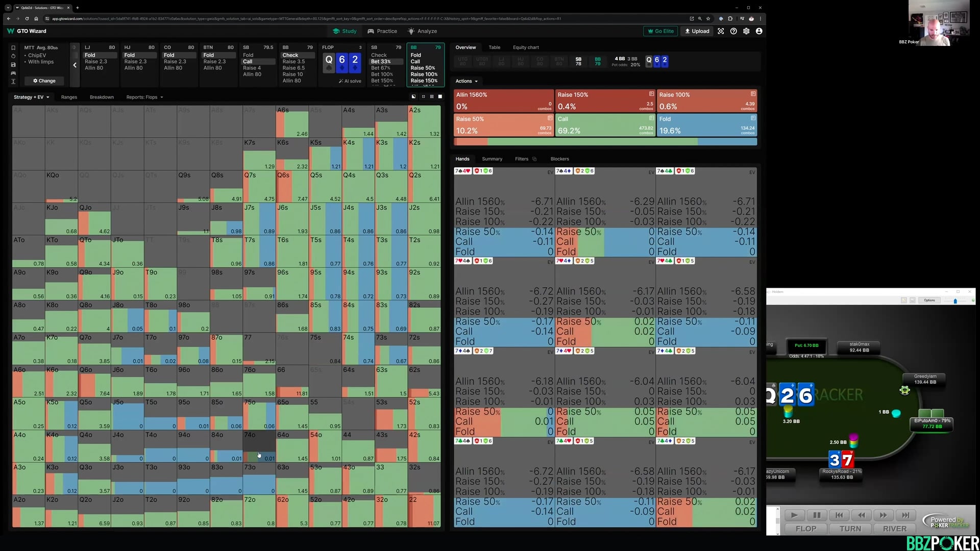The image size is (980, 551).
Task: Select the full-square matrix view toggle
Action: tap(440, 96)
